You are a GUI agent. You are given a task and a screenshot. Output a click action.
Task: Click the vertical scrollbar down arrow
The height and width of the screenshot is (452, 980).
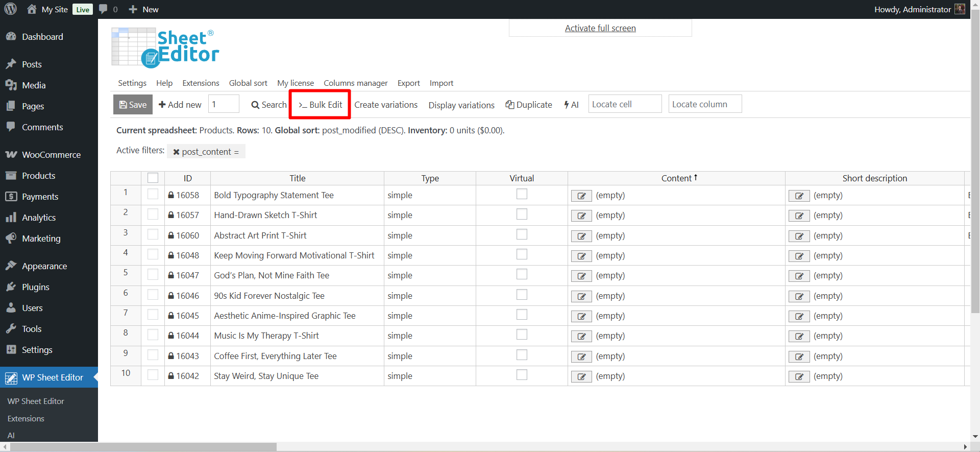tap(975, 437)
